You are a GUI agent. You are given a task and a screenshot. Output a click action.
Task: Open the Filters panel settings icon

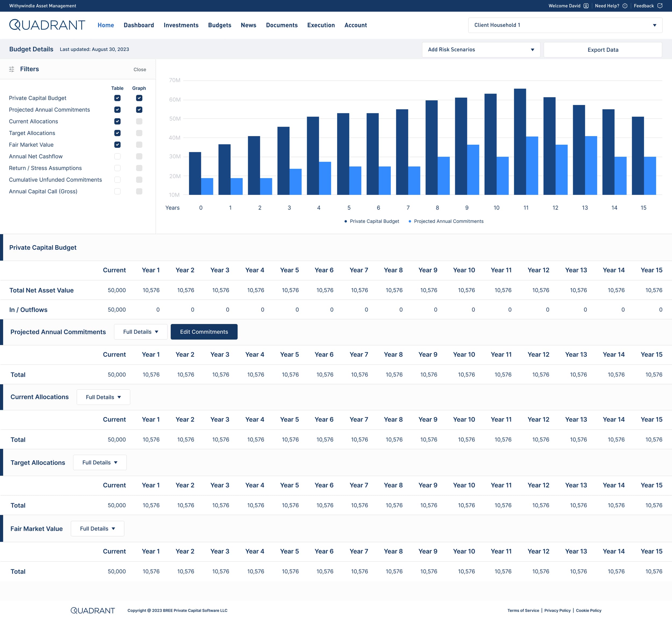12,69
